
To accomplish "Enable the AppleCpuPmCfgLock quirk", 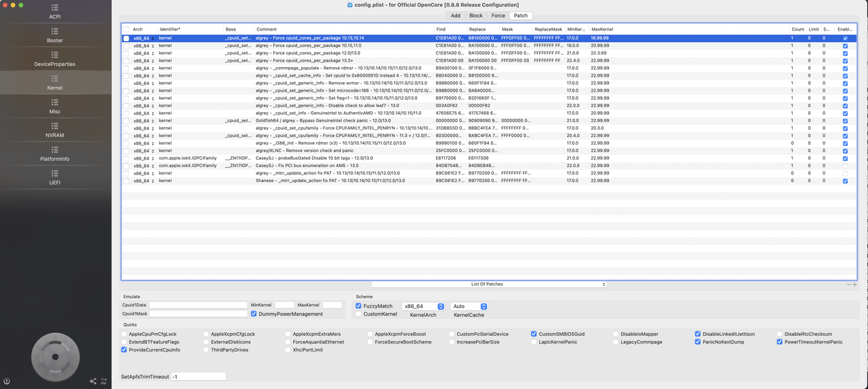I will [125, 334].
